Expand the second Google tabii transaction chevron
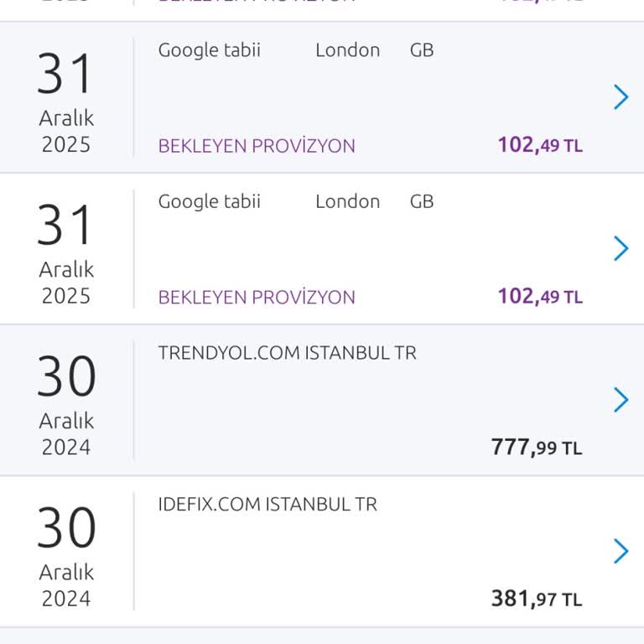 (621, 248)
